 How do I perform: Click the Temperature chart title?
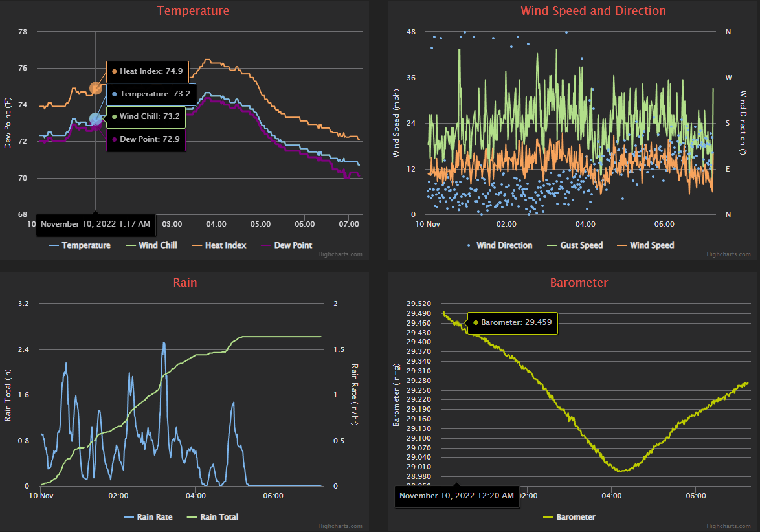[193, 10]
